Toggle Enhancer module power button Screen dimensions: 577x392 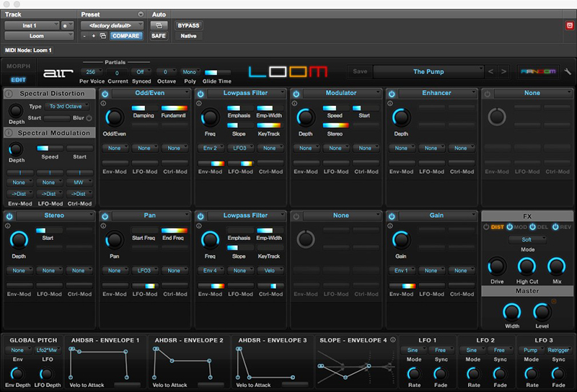click(392, 94)
